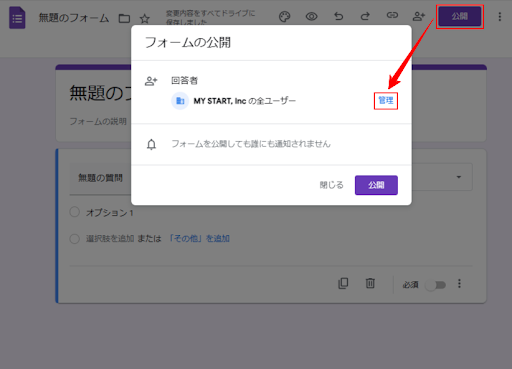Expand the question type dropdown arrow
The image size is (512, 369).
point(459,177)
